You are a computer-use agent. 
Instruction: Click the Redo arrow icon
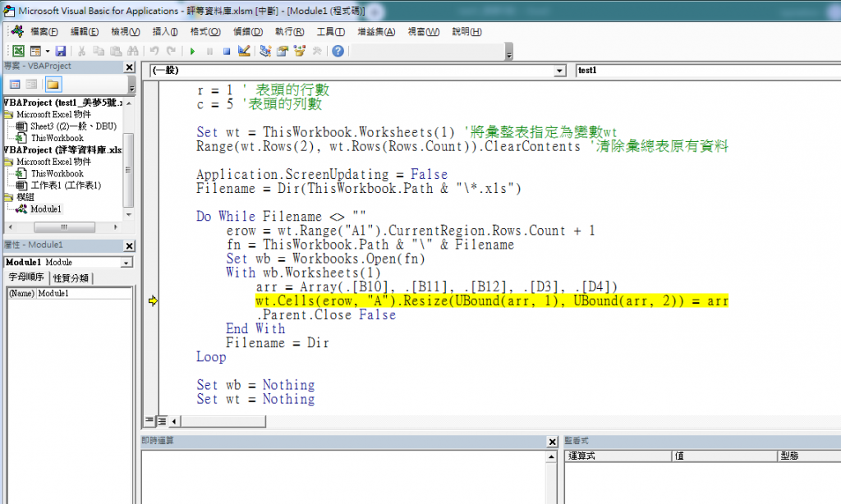(171, 51)
